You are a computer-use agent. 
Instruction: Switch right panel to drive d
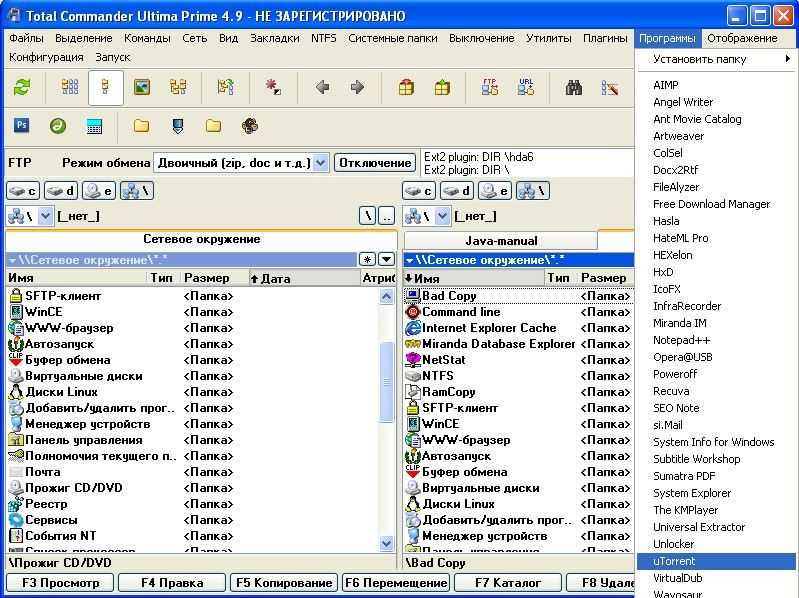pyautogui.click(x=457, y=191)
